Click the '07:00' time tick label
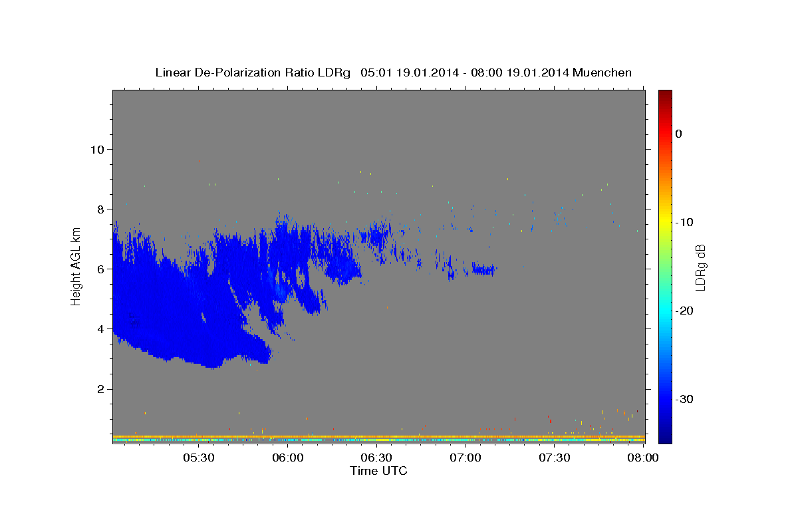The image size is (798, 532). [465, 458]
